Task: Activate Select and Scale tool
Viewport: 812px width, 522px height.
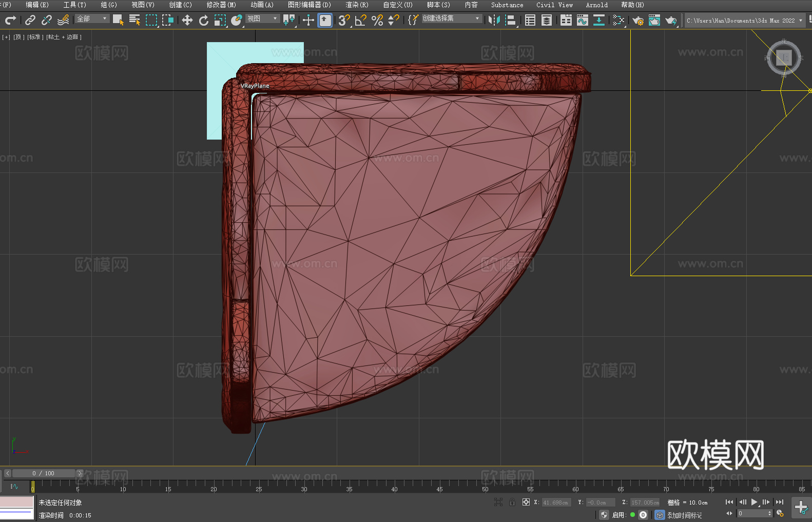Action: click(220, 20)
